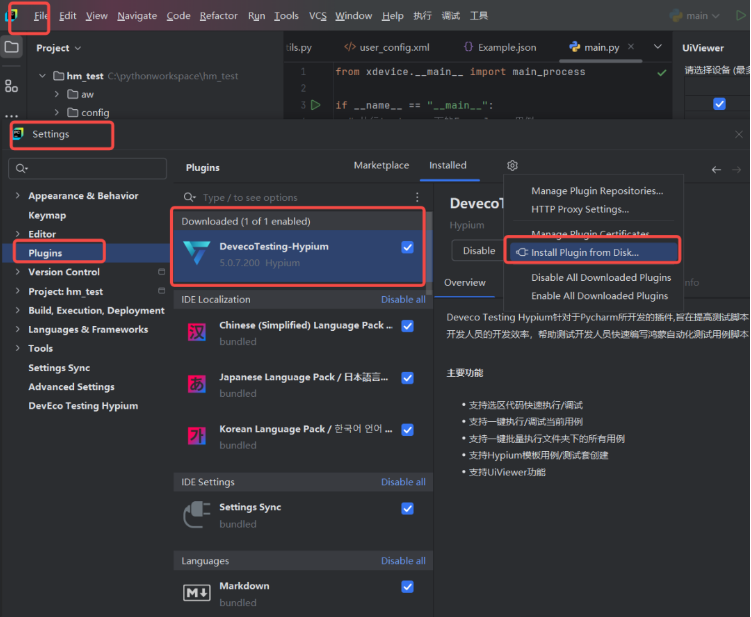The height and width of the screenshot is (617, 751).
Task: Click the plugin search field
Action: 297,197
